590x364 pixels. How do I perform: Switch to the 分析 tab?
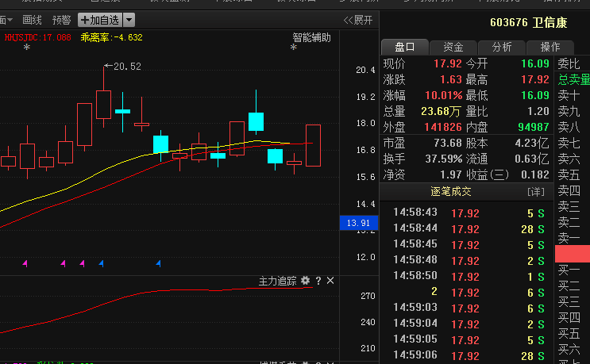502,47
